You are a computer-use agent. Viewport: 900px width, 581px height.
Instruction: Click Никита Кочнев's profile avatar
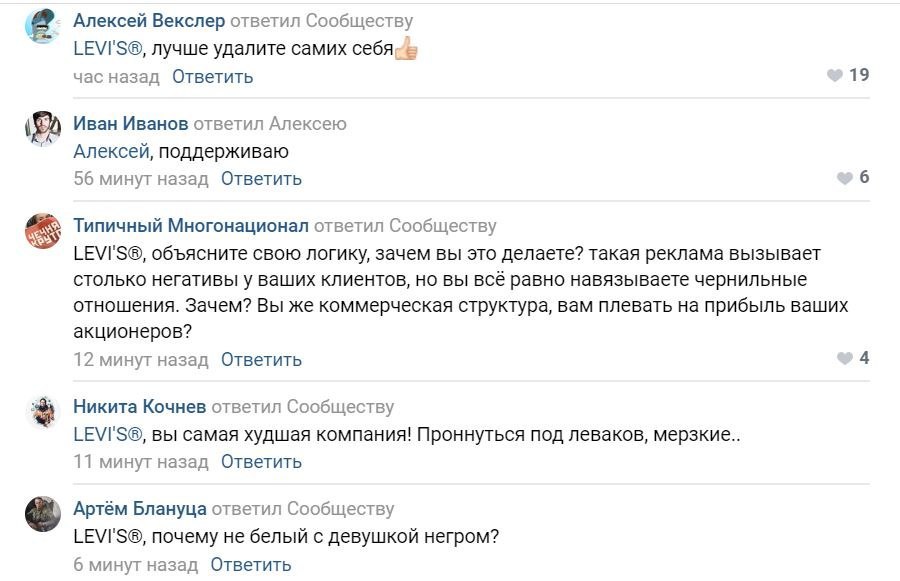point(43,411)
